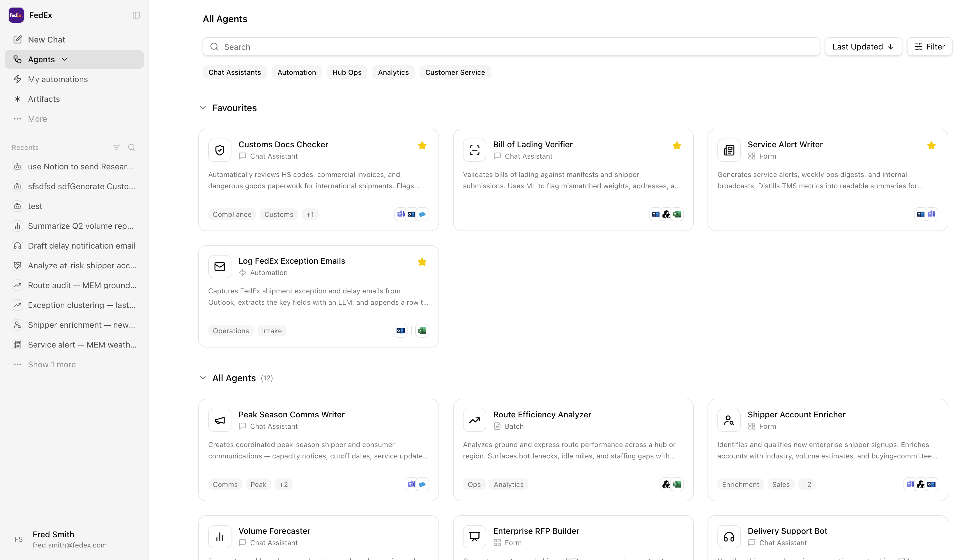Open the Log FedEx Exception Emails mail icon
The width and height of the screenshot is (978, 560).
click(220, 267)
